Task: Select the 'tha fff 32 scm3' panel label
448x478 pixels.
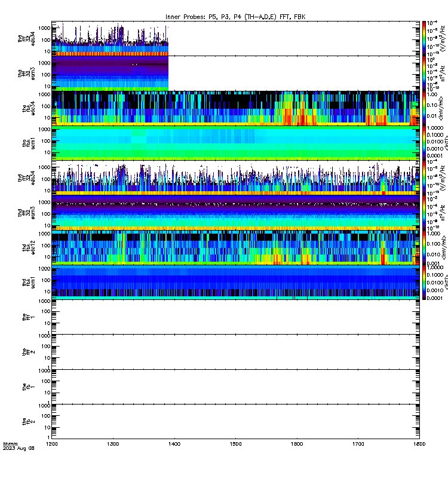Action: coord(26,73)
